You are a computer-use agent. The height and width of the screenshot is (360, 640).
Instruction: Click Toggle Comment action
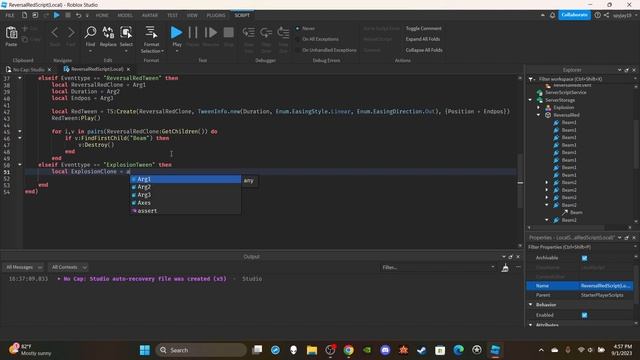[424, 28]
